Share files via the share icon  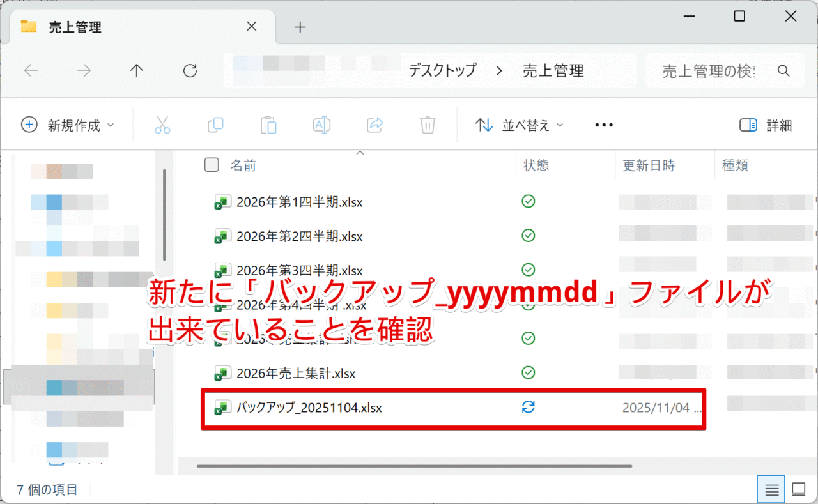(x=374, y=125)
